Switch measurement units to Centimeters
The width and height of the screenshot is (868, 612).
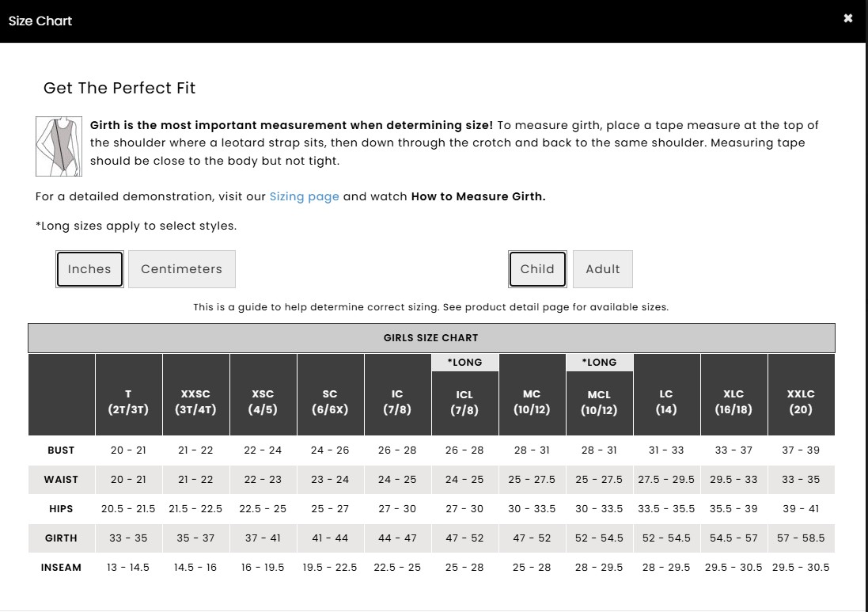[181, 269]
